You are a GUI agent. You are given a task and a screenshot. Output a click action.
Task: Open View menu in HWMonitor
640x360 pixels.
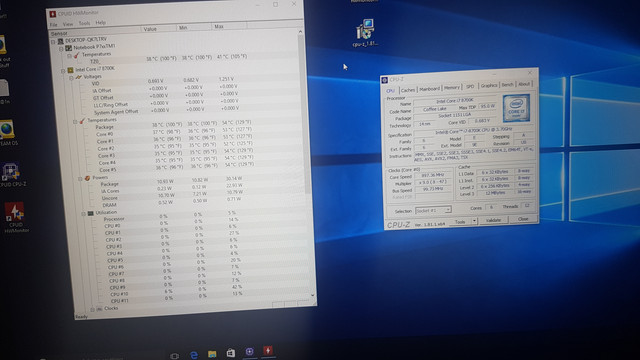click(x=68, y=24)
